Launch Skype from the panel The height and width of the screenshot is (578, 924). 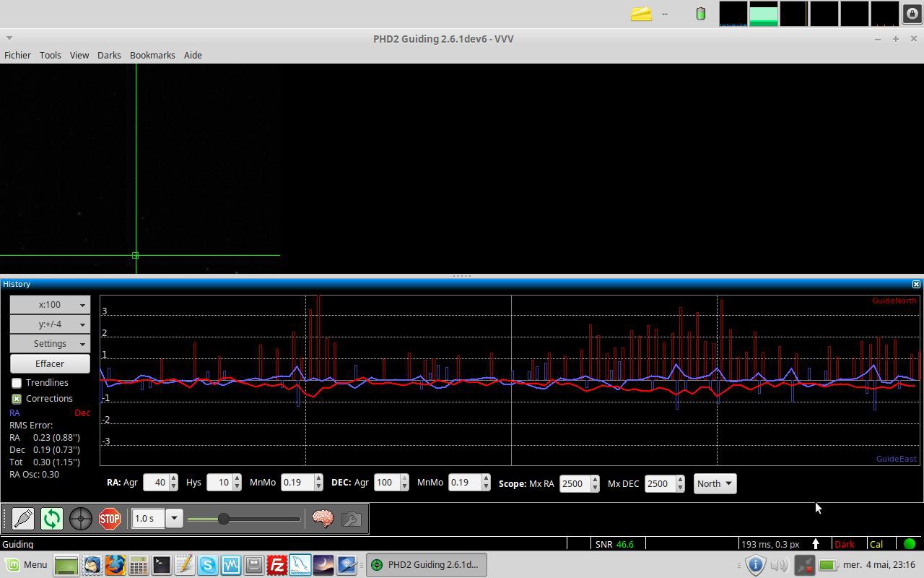coord(207,565)
